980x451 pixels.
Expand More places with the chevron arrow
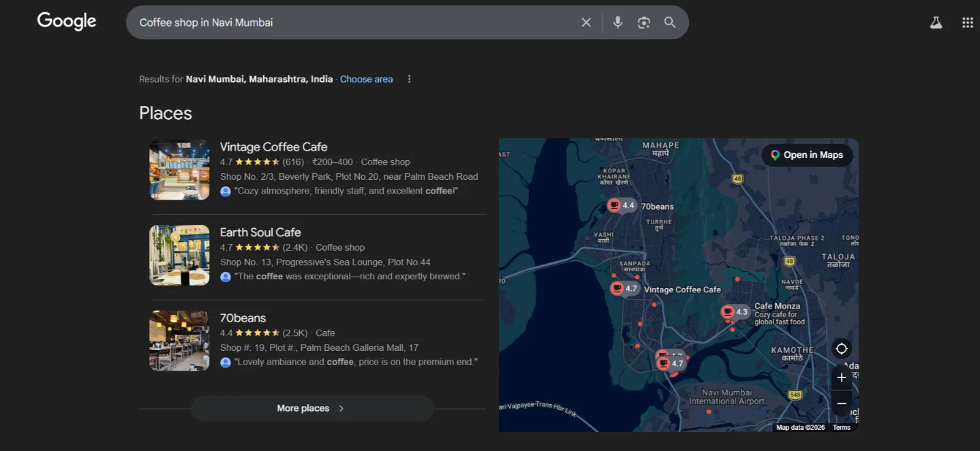[339, 408]
